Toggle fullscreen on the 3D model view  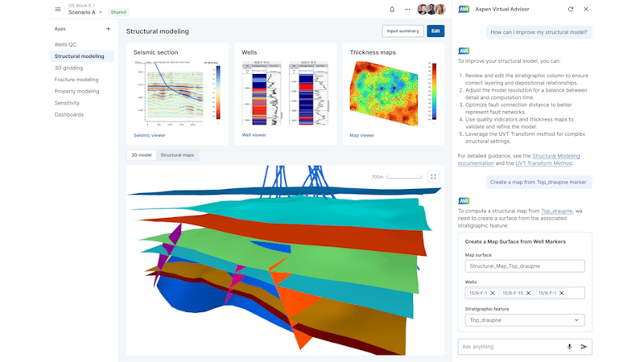coord(433,176)
